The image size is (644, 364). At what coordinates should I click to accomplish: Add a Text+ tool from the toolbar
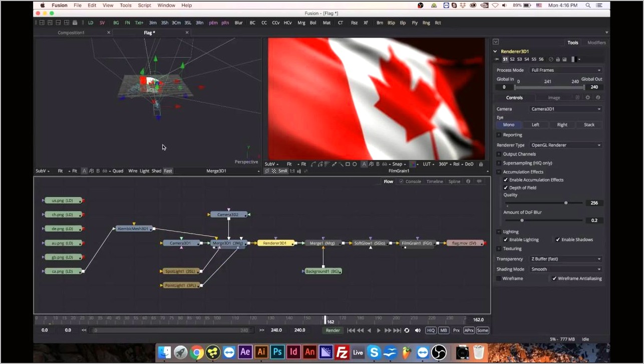[x=139, y=23]
